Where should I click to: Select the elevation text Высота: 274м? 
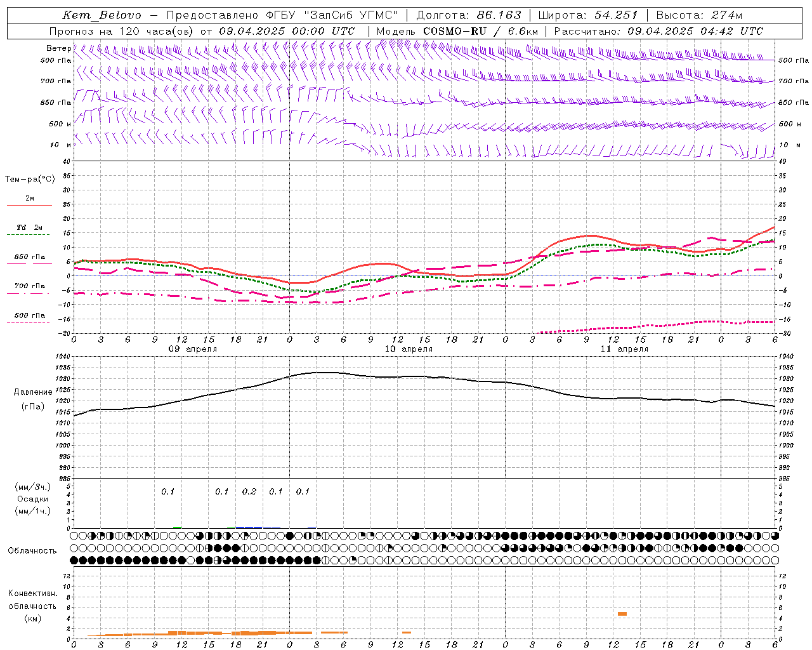(x=699, y=15)
